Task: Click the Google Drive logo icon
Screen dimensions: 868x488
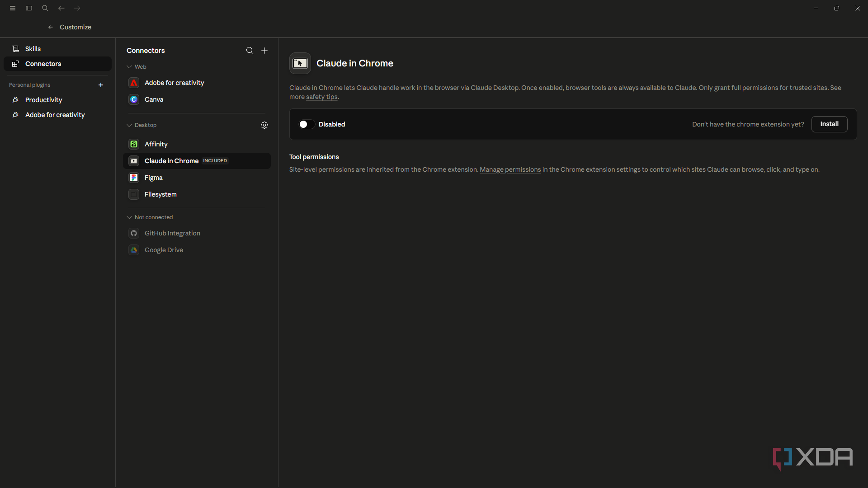Action: tap(134, 250)
